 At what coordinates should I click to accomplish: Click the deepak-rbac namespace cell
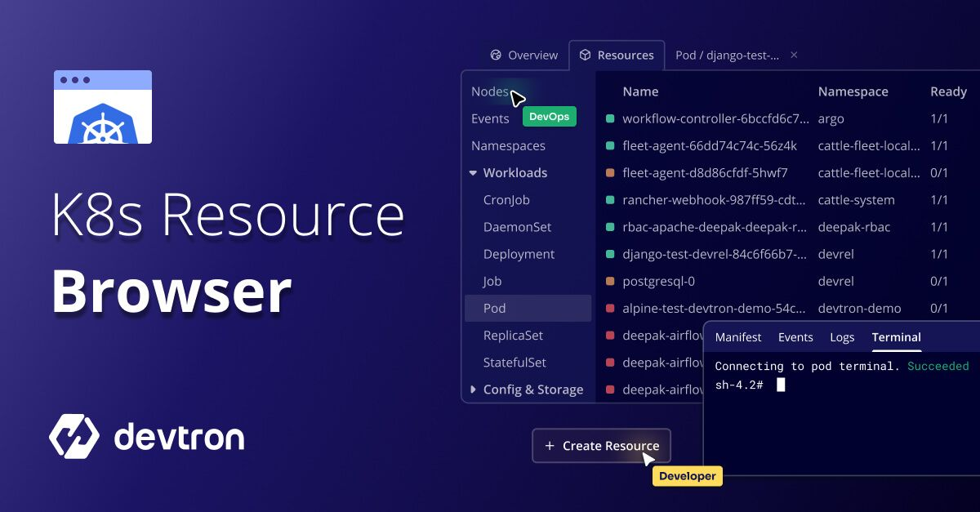tap(854, 226)
